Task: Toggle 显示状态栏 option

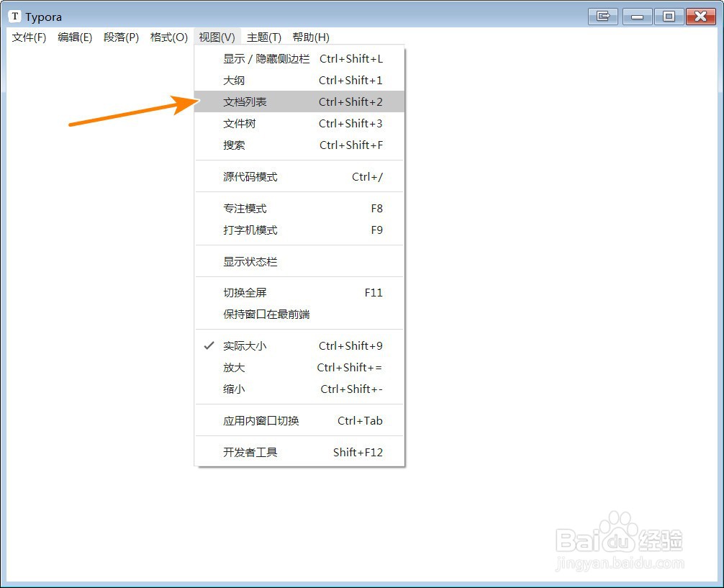Action: click(x=299, y=261)
